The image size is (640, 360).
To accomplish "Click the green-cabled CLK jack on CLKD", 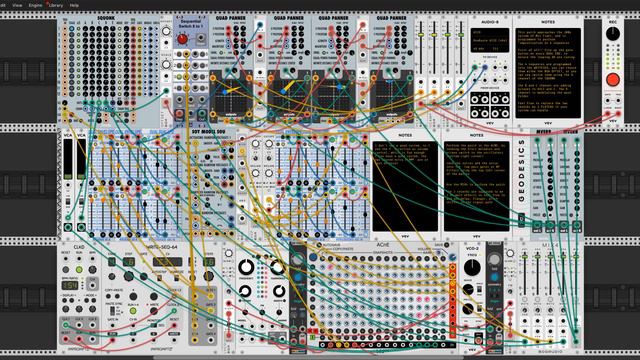I will click(66, 325).
